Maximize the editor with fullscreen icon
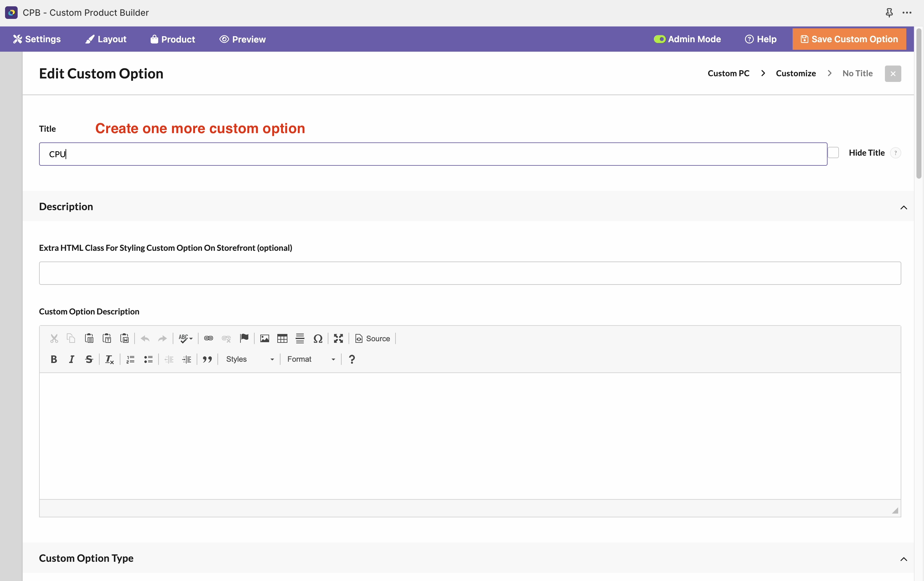The image size is (924, 581). pos(338,338)
